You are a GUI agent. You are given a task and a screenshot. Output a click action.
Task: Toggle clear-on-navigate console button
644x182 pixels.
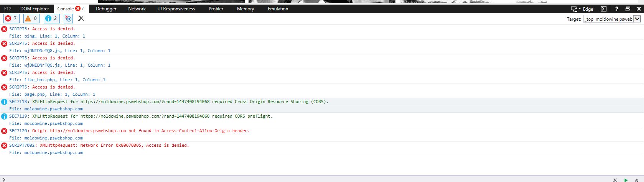[68, 18]
